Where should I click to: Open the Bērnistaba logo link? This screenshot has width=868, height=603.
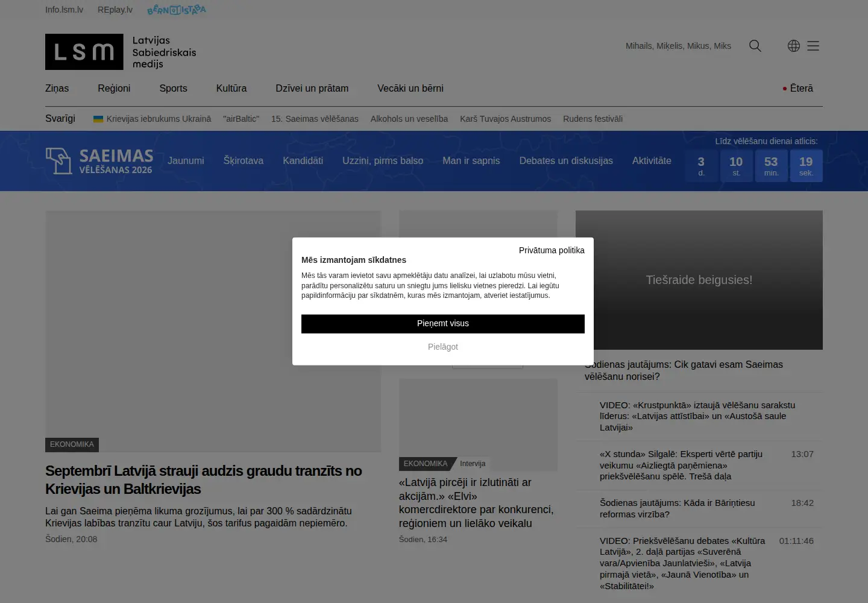(177, 10)
